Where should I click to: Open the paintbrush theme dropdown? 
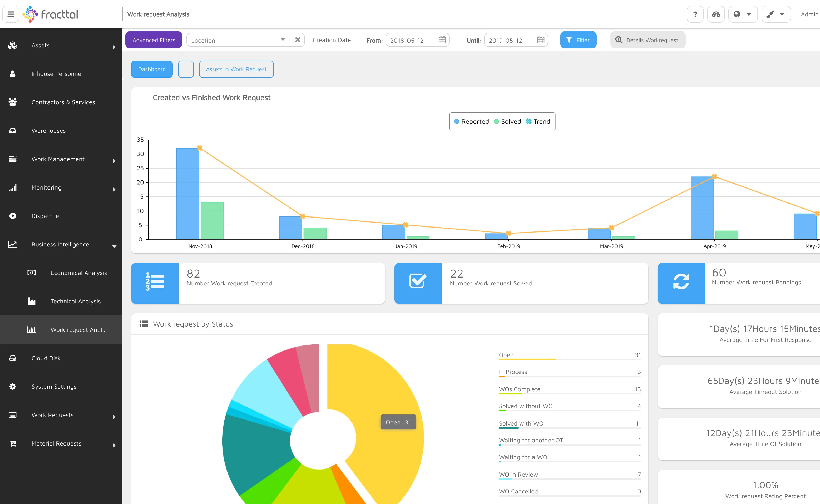[776, 14]
